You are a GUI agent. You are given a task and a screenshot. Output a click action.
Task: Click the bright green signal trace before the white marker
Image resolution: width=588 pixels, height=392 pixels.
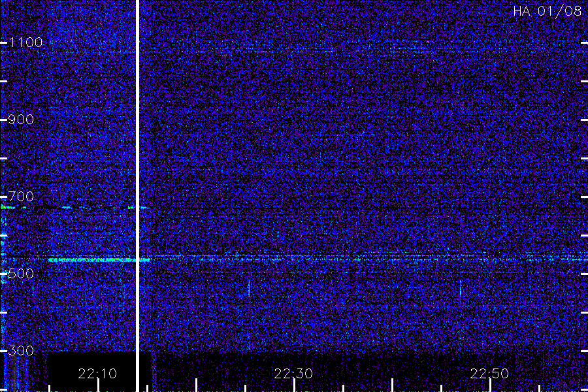(x=92, y=259)
